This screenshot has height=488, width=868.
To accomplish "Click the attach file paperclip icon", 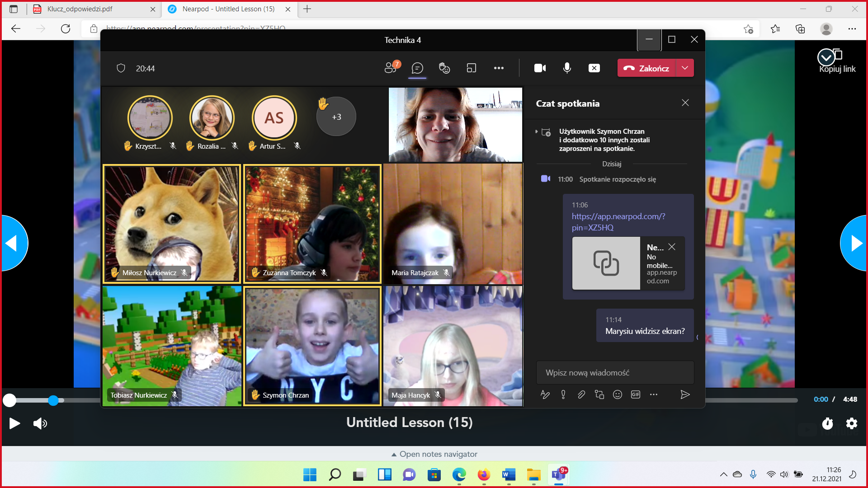I will point(581,394).
